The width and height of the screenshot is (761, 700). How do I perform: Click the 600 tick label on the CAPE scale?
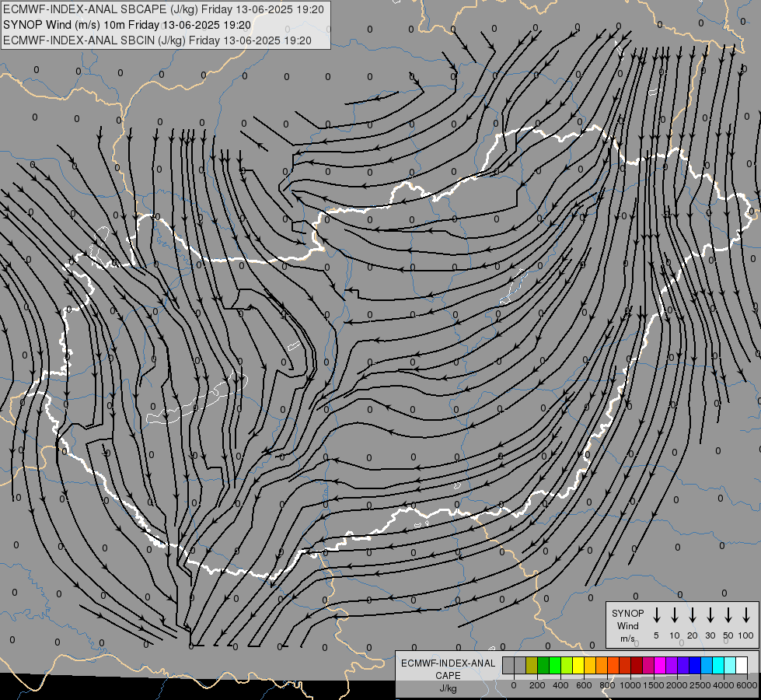point(584,685)
